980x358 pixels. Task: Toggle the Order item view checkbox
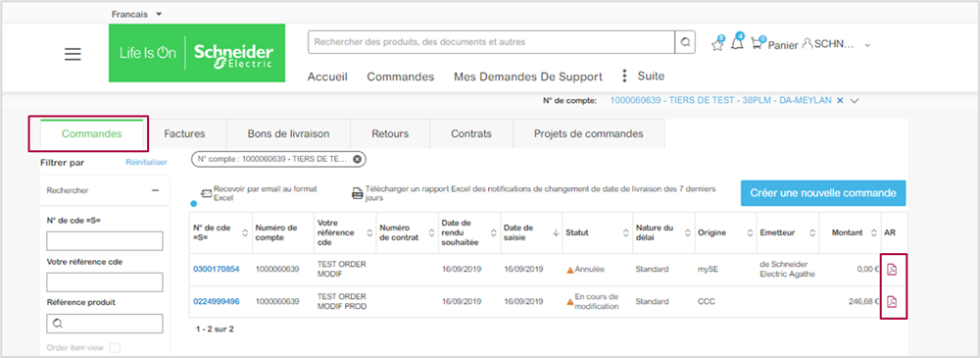[x=115, y=348]
